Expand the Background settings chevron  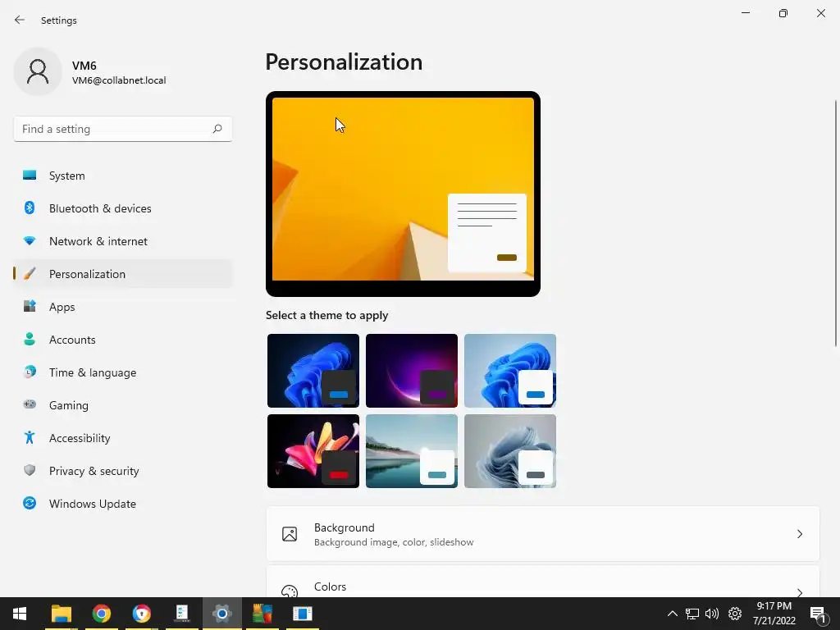coord(799,534)
